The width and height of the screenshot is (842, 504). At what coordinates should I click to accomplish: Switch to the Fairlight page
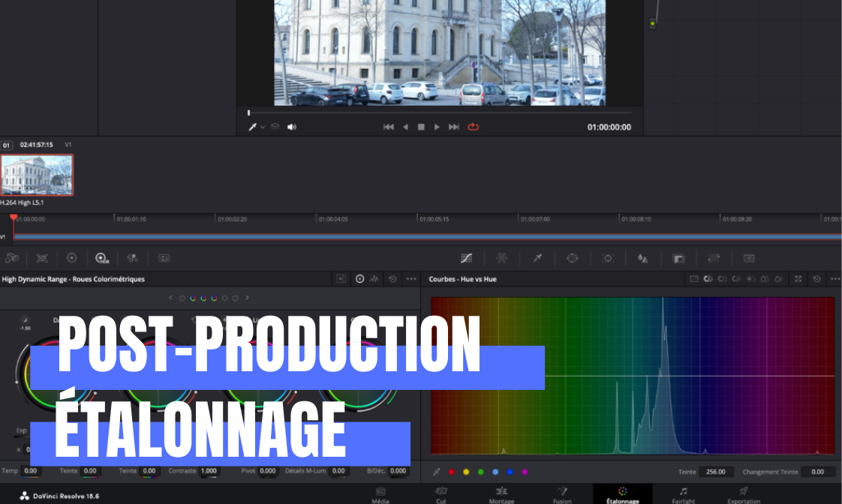pyautogui.click(x=683, y=494)
